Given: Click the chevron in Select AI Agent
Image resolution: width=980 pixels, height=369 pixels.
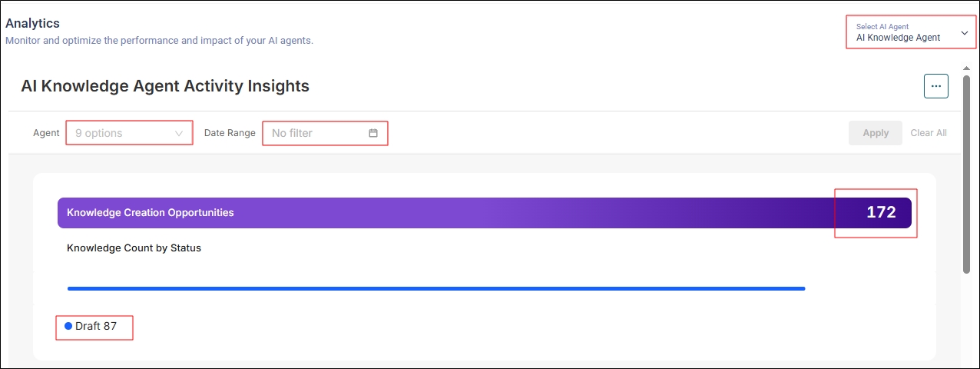Looking at the screenshot, I should coord(965,33).
